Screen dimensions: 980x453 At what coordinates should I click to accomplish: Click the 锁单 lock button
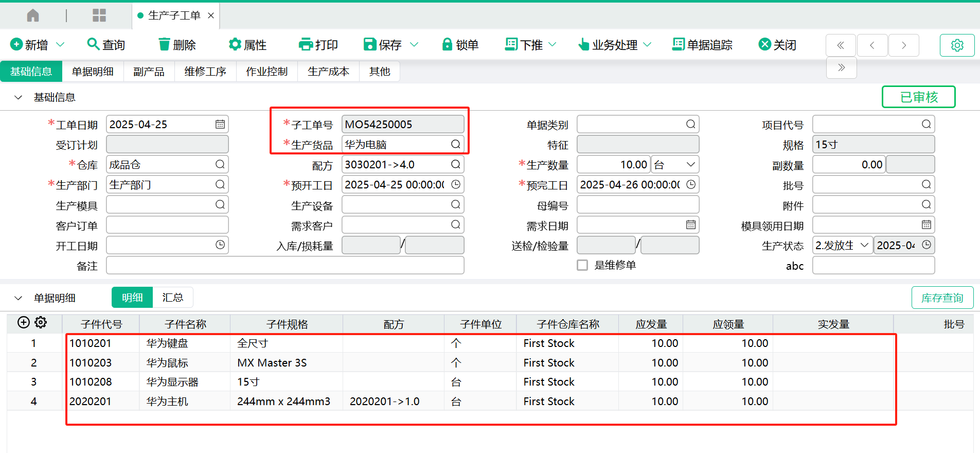(460, 45)
